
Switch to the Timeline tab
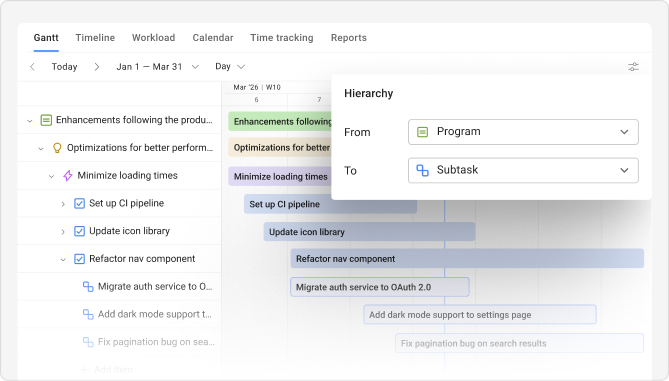point(95,38)
